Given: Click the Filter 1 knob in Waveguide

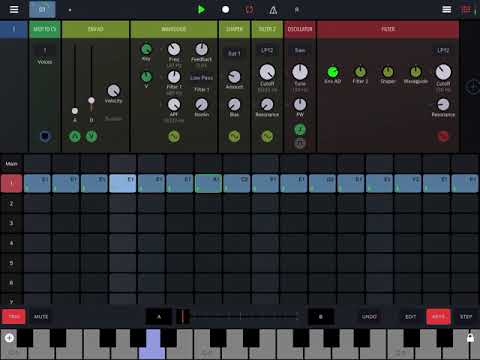Looking at the screenshot, I should click(174, 77).
